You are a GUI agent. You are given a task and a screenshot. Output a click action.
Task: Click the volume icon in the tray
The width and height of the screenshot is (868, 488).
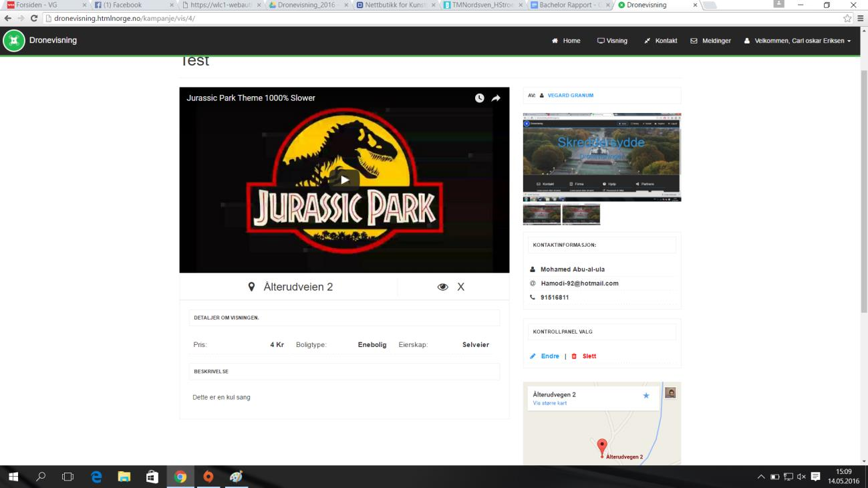(801, 477)
